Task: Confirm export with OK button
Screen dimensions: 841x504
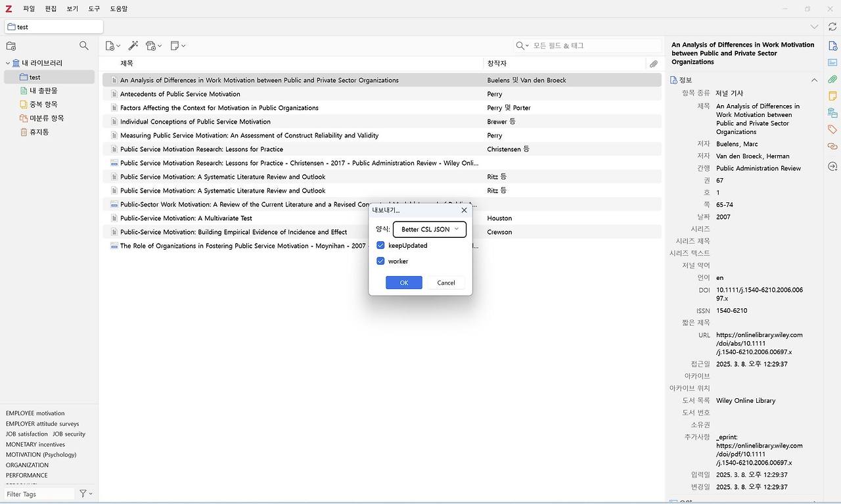Action: pyautogui.click(x=404, y=283)
